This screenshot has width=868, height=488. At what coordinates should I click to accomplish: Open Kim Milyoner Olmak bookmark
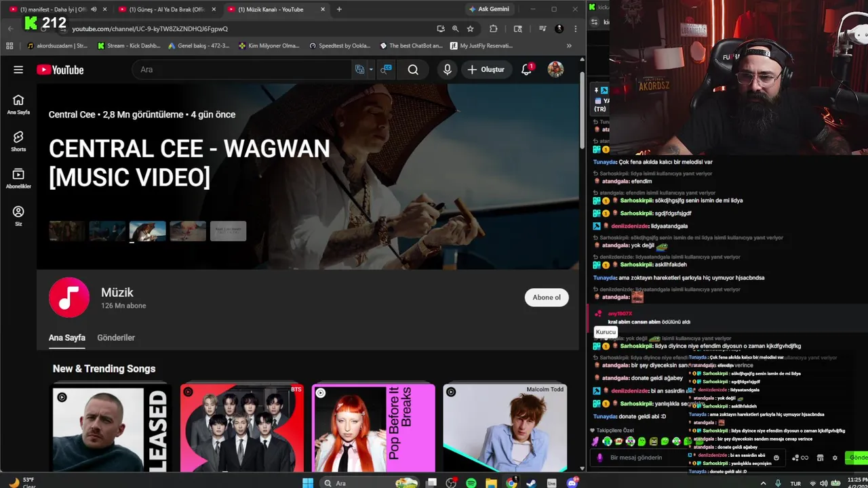(269, 45)
